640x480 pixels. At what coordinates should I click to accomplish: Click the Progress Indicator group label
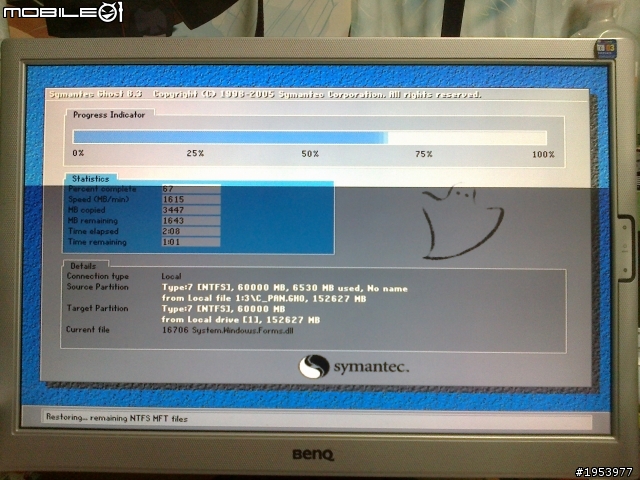[109, 115]
